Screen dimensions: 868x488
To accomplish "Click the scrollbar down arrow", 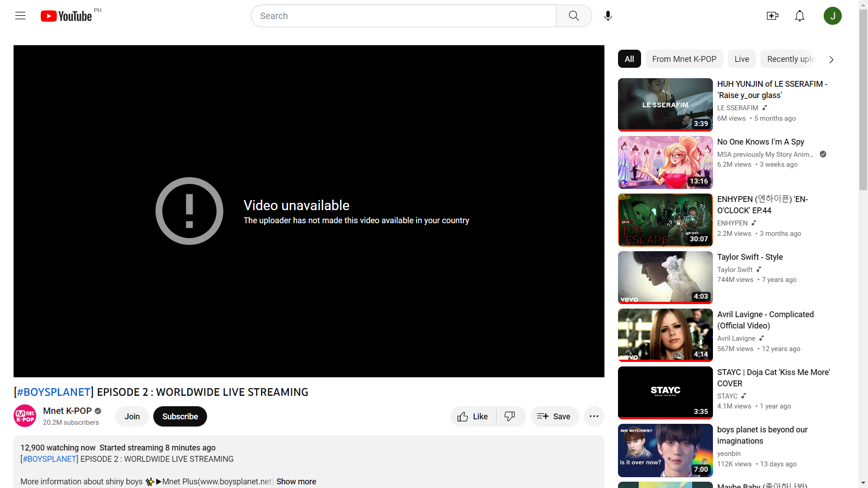I will coord(863,483).
